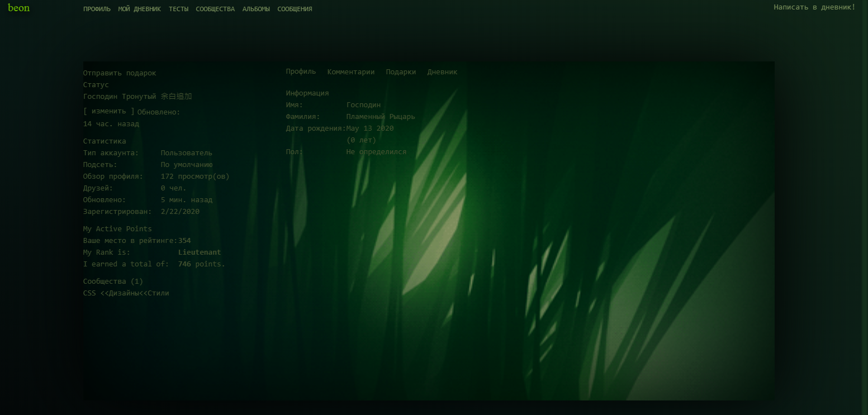Image resolution: width=868 pixels, height=415 pixels.
Task: Click the Написать в дневник! link
Action: (x=814, y=7)
